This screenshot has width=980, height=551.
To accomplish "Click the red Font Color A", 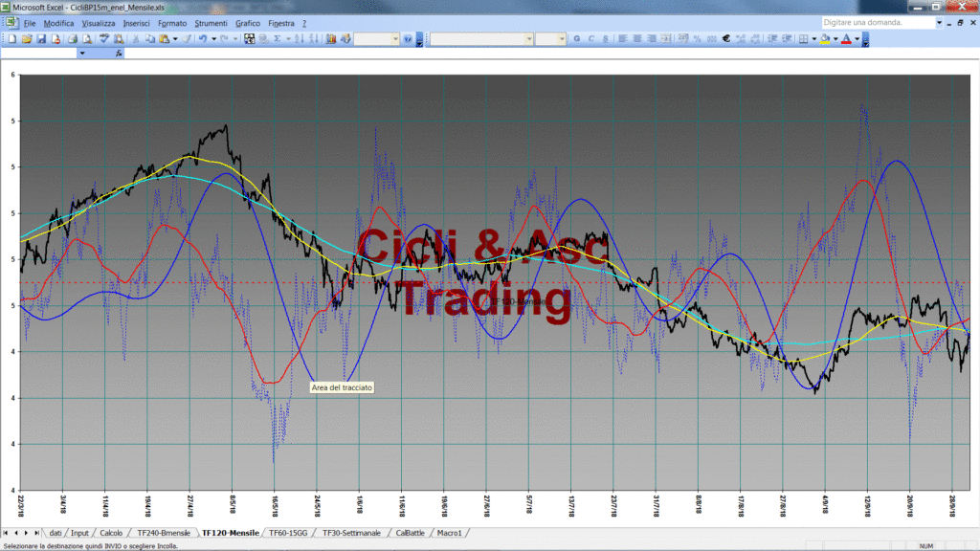I will point(846,38).
